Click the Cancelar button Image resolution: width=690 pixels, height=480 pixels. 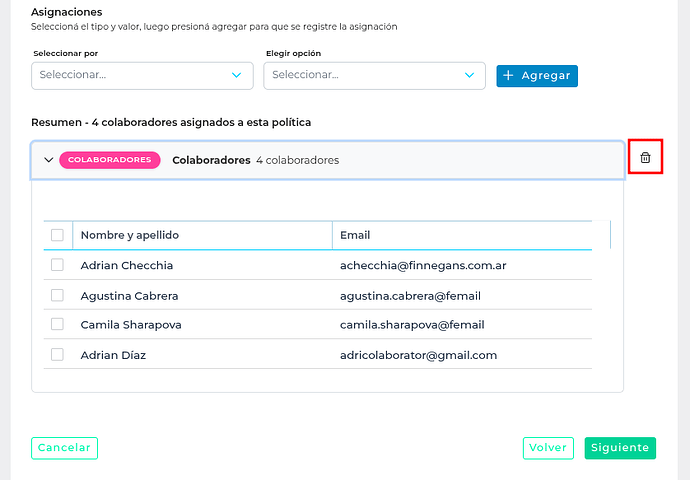click(64, 448)
